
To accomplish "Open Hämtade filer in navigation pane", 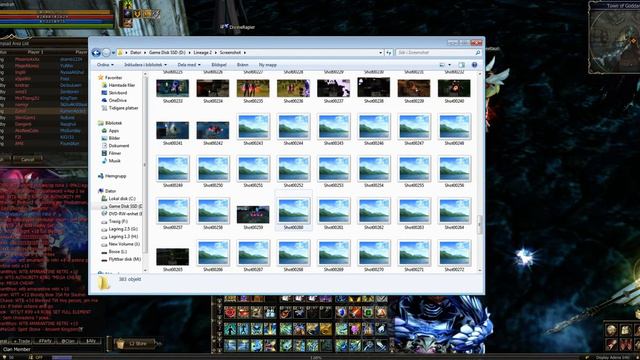I will click(118, 85).
